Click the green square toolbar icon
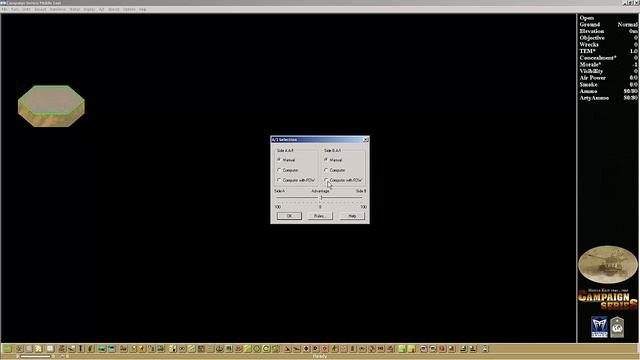 pyautogui.click(x=7, y=349)
